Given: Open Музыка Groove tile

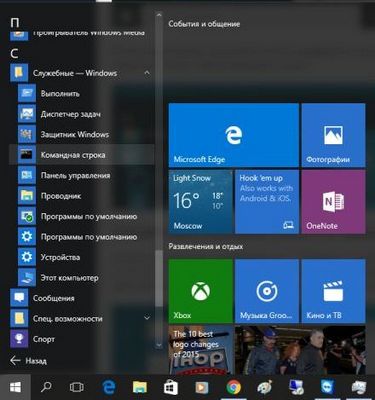Looking at the screenshot, I should click(x=267, y=291).
